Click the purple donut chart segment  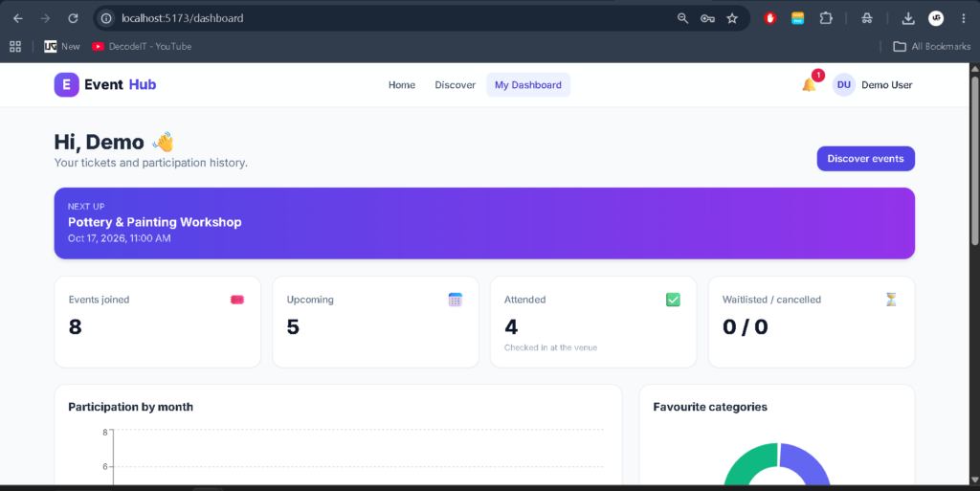(x=808, y=463)
